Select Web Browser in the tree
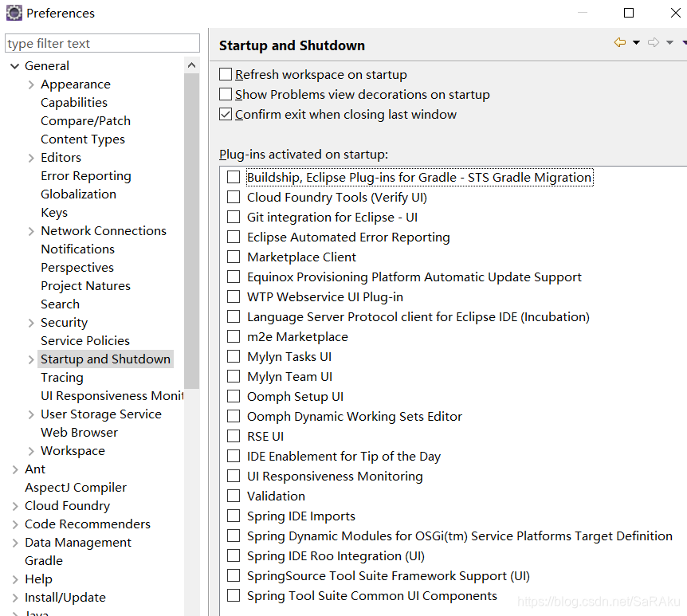The width and height of the screenshot is (687, 616). 79,433
